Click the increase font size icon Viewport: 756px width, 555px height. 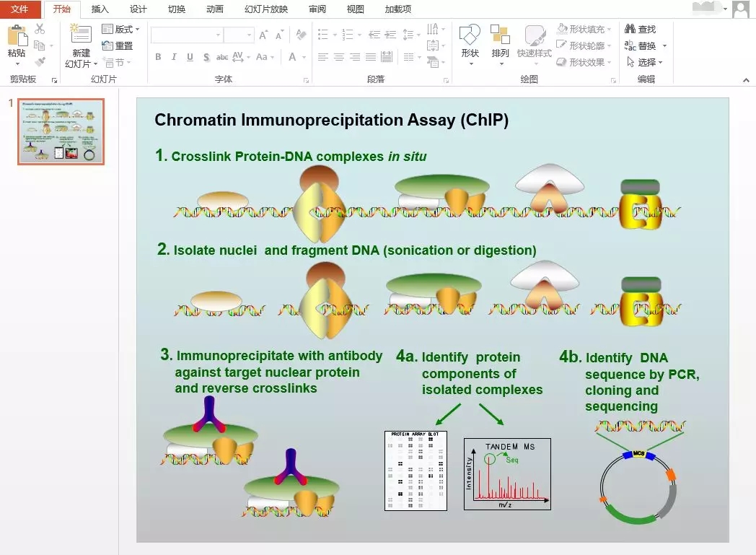[x=263, y=35]
